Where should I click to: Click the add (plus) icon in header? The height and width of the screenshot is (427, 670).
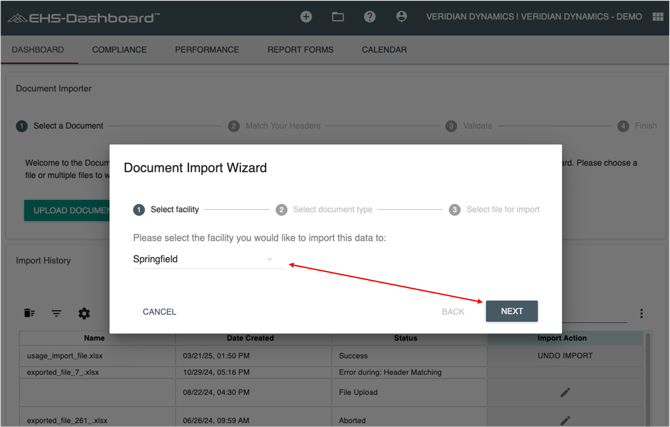[306, 17]
